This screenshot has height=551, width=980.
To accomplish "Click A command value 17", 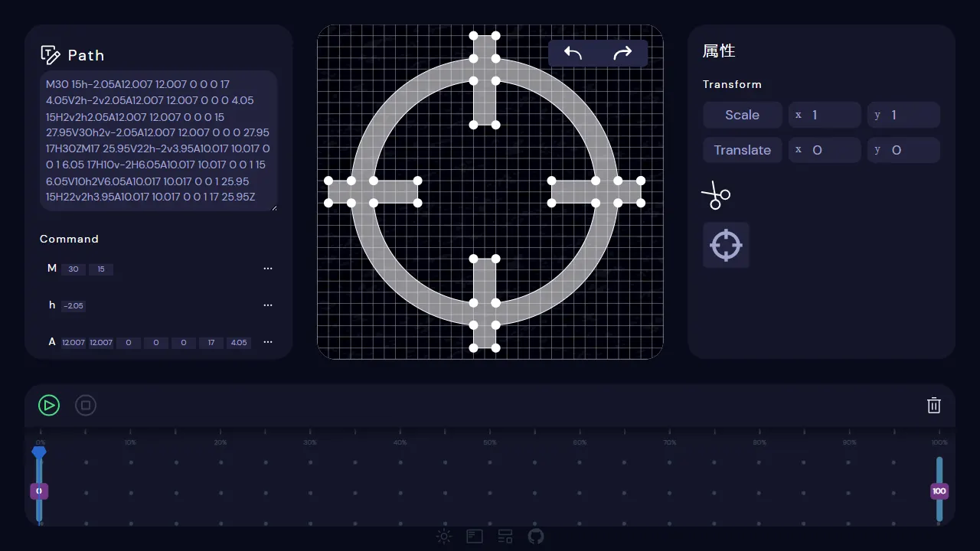I will 211,343.
